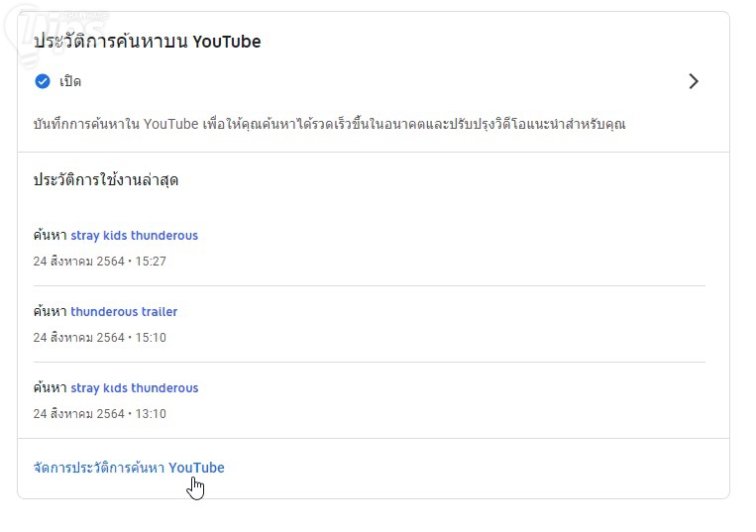Click ค้นหา label of the 15:27 entry
Viewport: 756px width, 532px height.
tap(50, 236)
